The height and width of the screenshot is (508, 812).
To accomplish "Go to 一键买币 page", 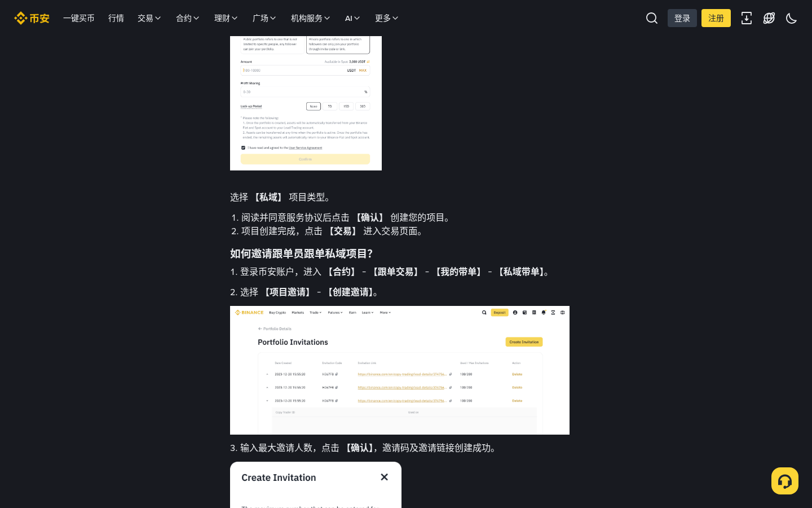I will 79,18.
